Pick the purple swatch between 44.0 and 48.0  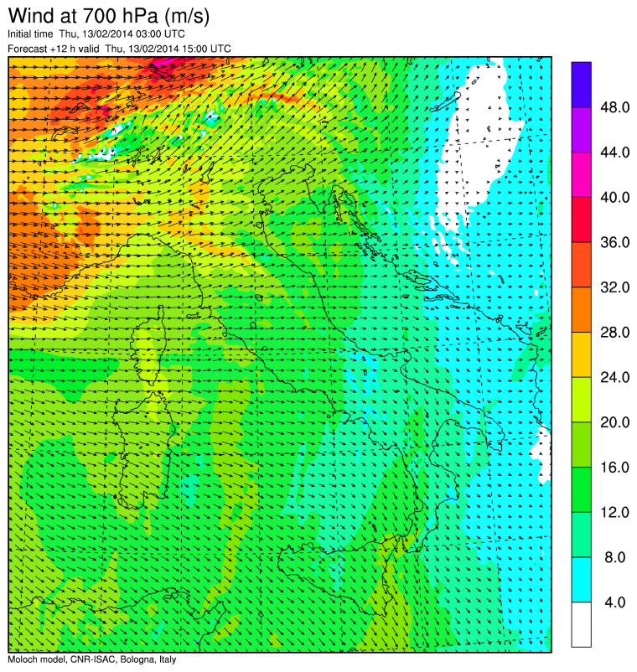[582, 129]
